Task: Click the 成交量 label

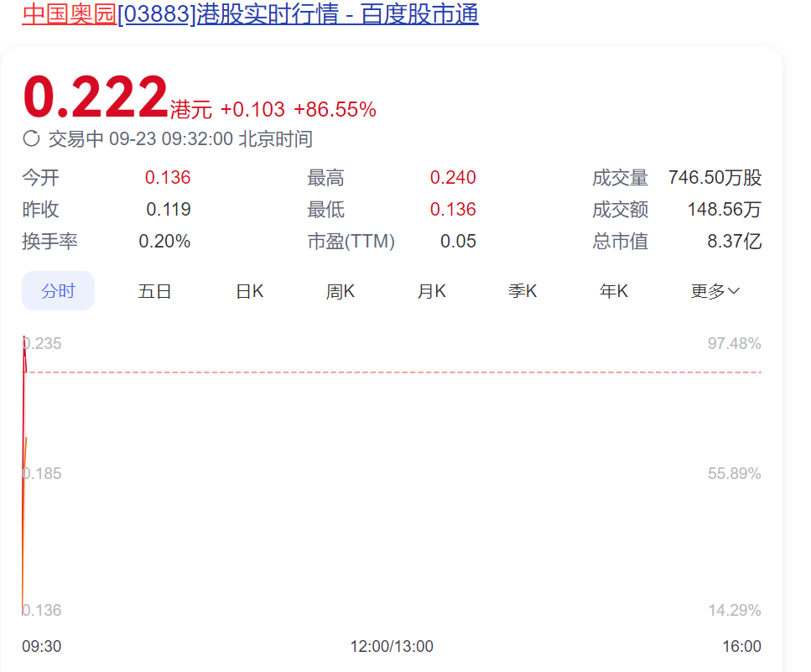Action: (620, 178)
